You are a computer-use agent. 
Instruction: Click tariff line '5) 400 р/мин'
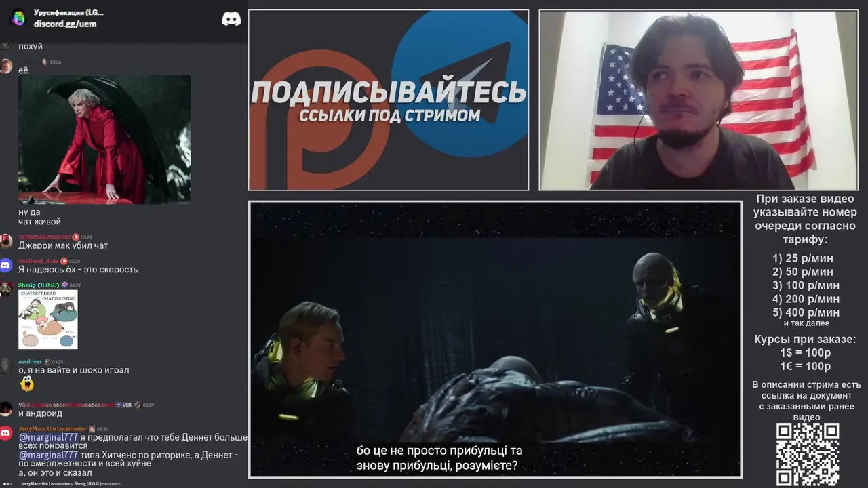[806, 312]
